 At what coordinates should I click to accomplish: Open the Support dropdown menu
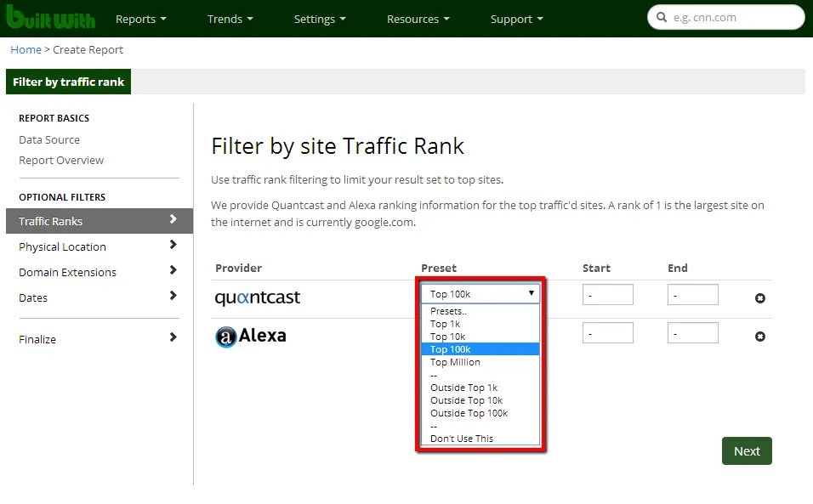[516, 19]
